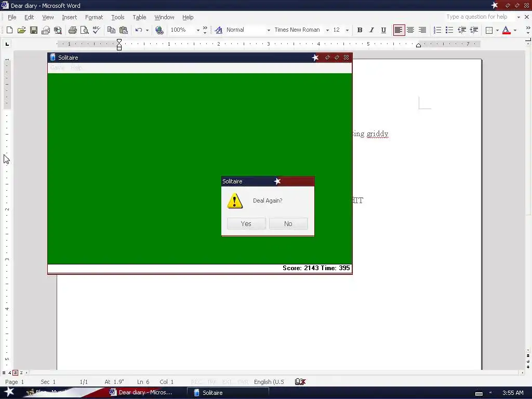Toggle Align Left
The height and width of the screenshot is (399, 532).
point(398,30)
